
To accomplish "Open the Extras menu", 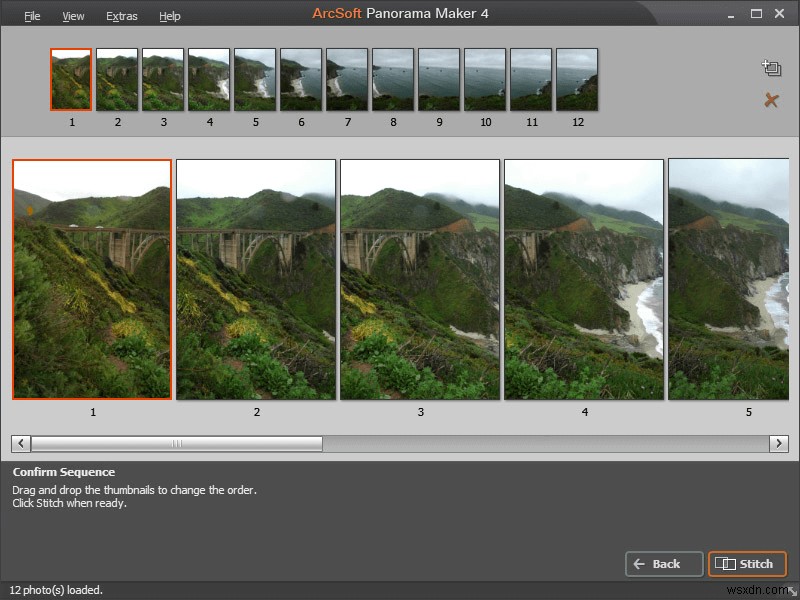I will tap(121, 16).
